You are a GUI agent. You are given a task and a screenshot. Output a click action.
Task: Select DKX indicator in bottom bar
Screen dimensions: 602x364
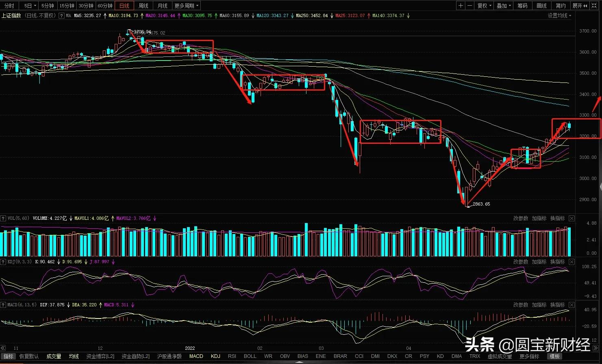pos(392,356)
